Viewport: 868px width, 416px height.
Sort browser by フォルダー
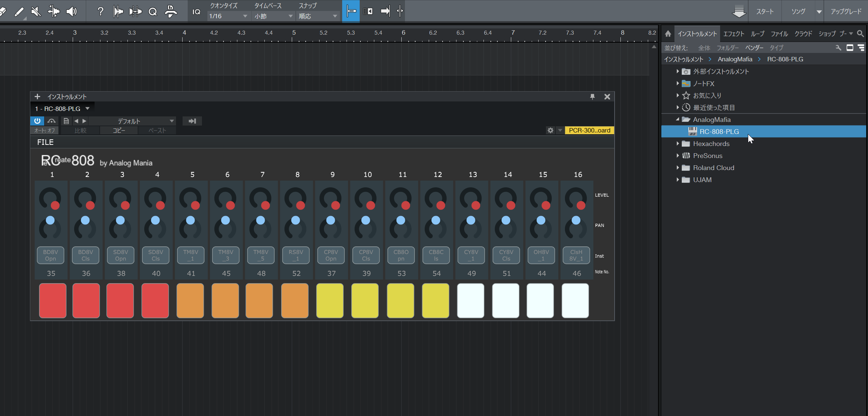coord(727,48)
